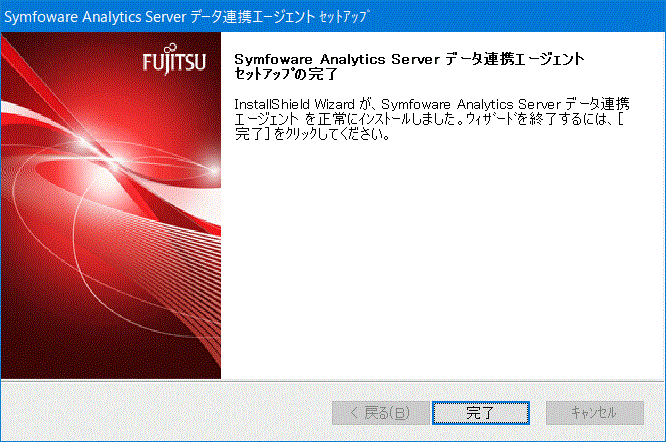666x442 pixels.
Task: Click the 'InstallShield Wizard' message text
Action: click(432, 119)
